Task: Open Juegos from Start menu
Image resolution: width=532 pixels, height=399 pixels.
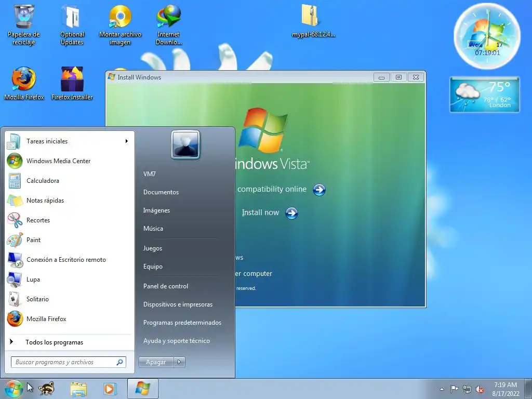Action: click(x=153, y=248)
